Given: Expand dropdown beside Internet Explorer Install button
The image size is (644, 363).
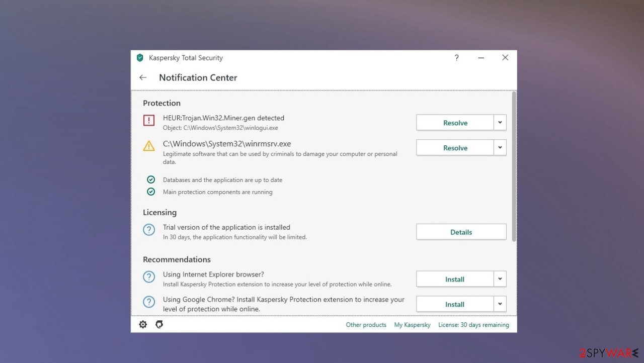Looking at the screenshot, I should coord(500,279).
